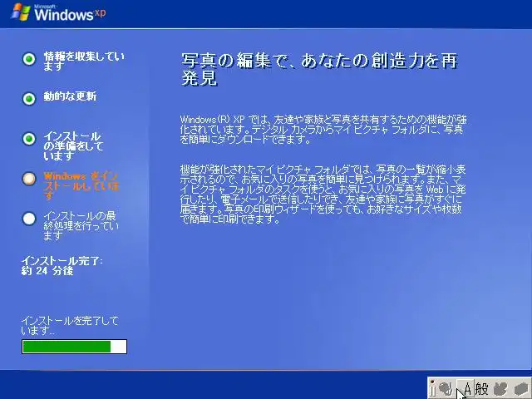Click the greyed IME cube-shaped icon

click(521, 388)
